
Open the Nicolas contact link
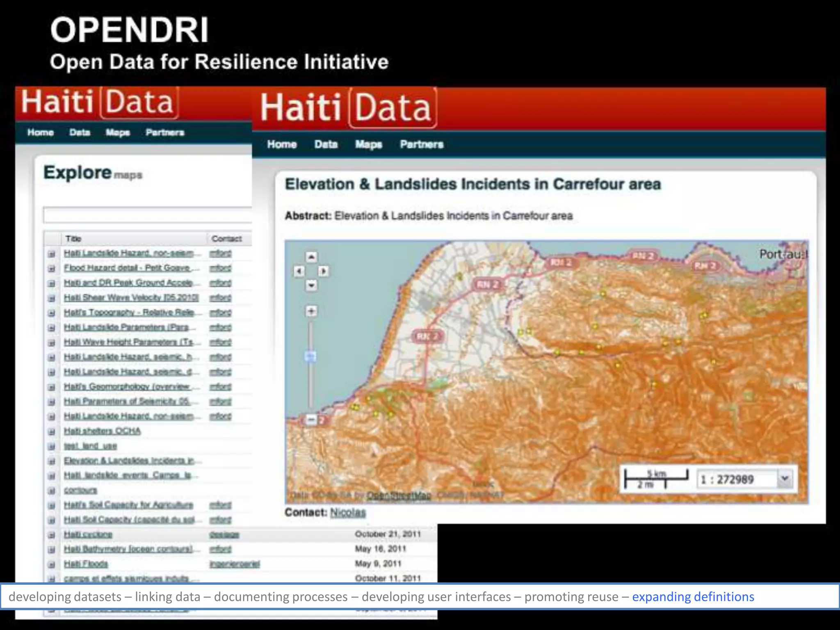click(x=348, y=512)
